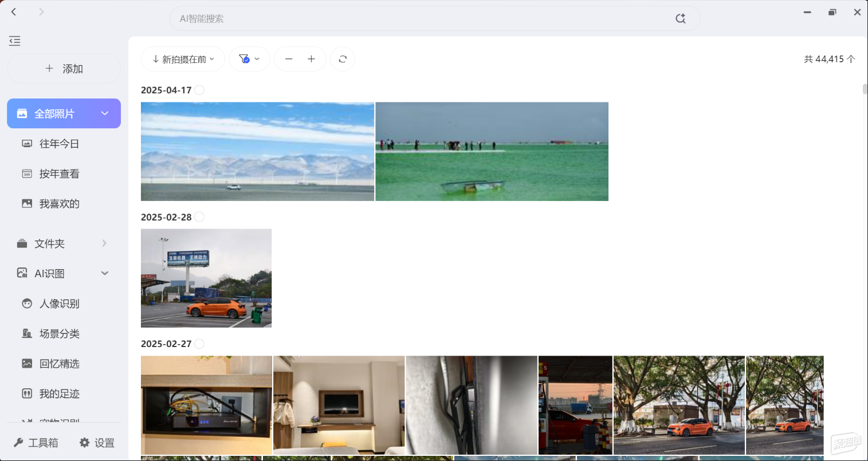
Task: Minimize the window
Action: [x=807, y=12]
